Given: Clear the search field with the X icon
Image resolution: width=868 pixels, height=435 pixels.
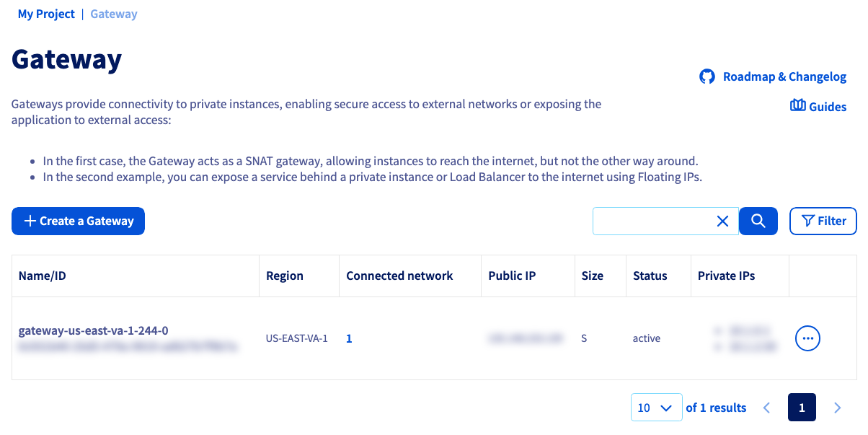Looking at the screenshot, I should coord(722,221).
